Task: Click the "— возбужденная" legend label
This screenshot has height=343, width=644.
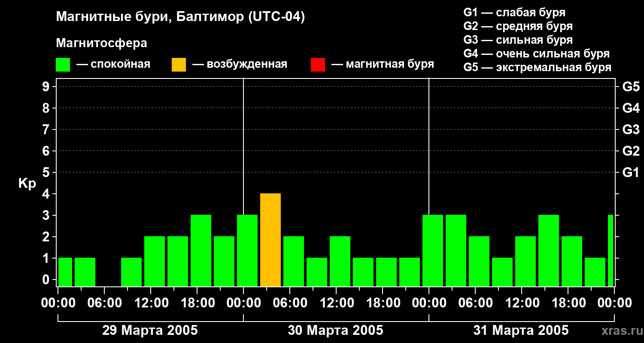Action: (x=240, y=64)
